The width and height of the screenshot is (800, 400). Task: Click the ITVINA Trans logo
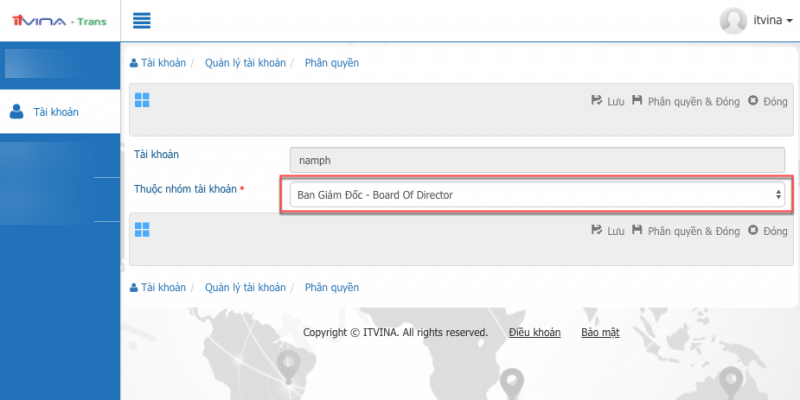(x=59, y=21)
